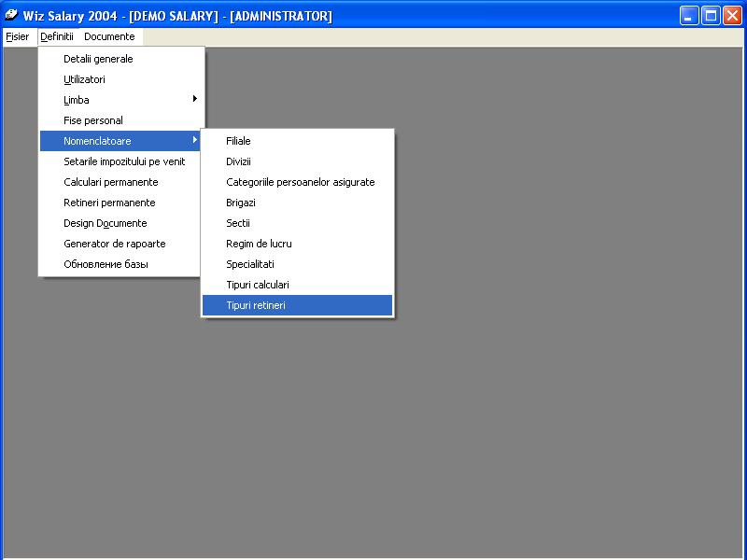Open Utilizatori from the Definitii menu
747x560 pixels.
click(x=84, y=79)
